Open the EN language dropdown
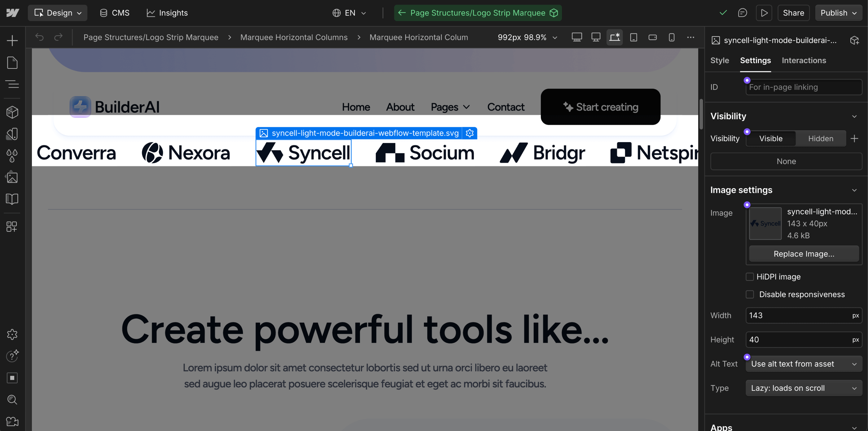The width and height of the screenshot is (868, 431). click(x=349, y=13)
